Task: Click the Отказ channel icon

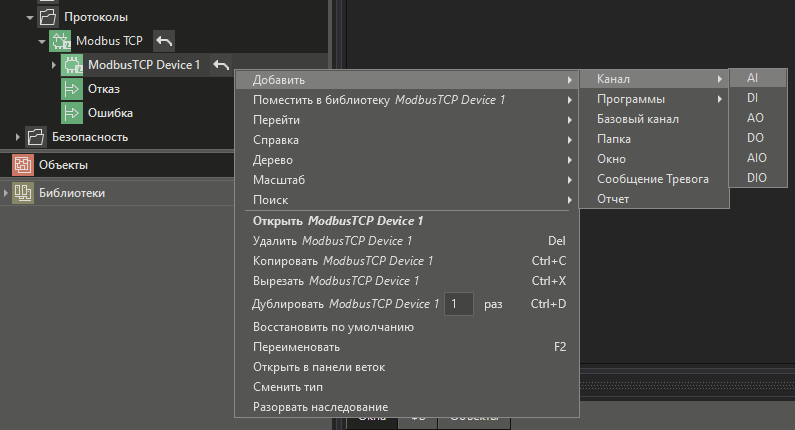Action: point(73,89)
